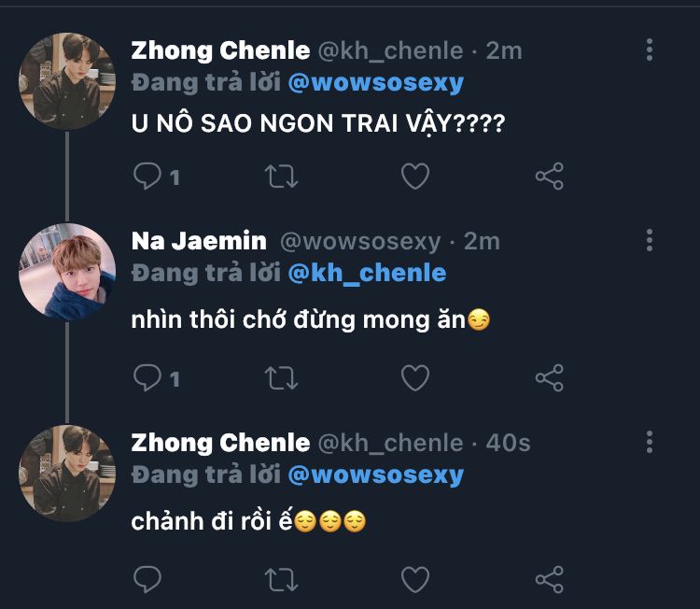Open more options menu on first Chenle tweet

[650, 50]
